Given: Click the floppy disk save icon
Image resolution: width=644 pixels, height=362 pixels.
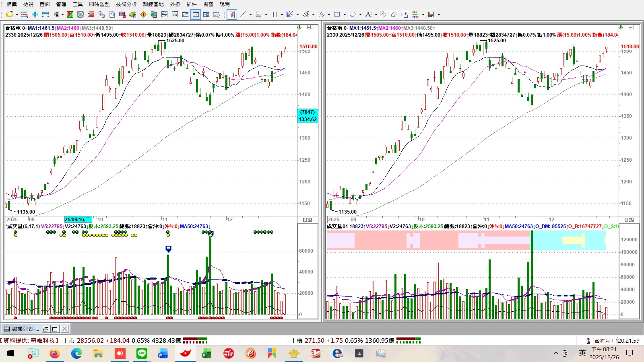Looking at the screenshot, I should 431,14.
